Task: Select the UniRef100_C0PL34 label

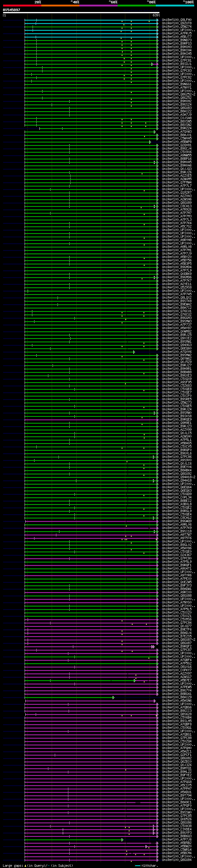Action: [x=177, y=497]
